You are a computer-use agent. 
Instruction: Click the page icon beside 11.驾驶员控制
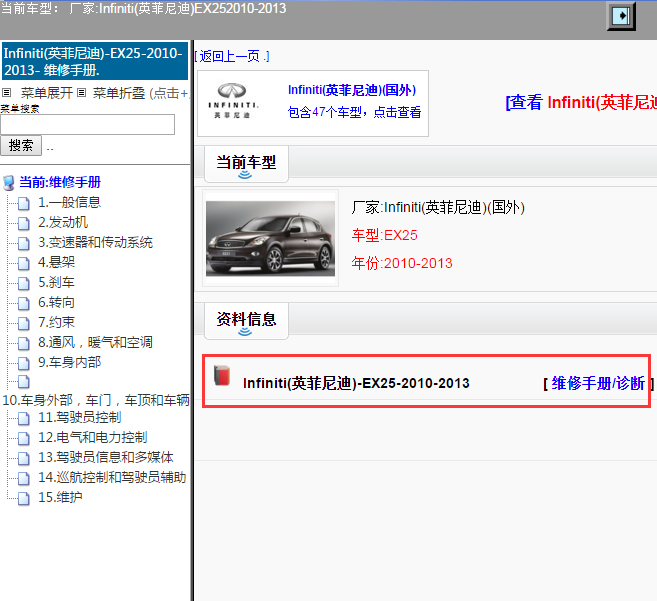(24, 419)
